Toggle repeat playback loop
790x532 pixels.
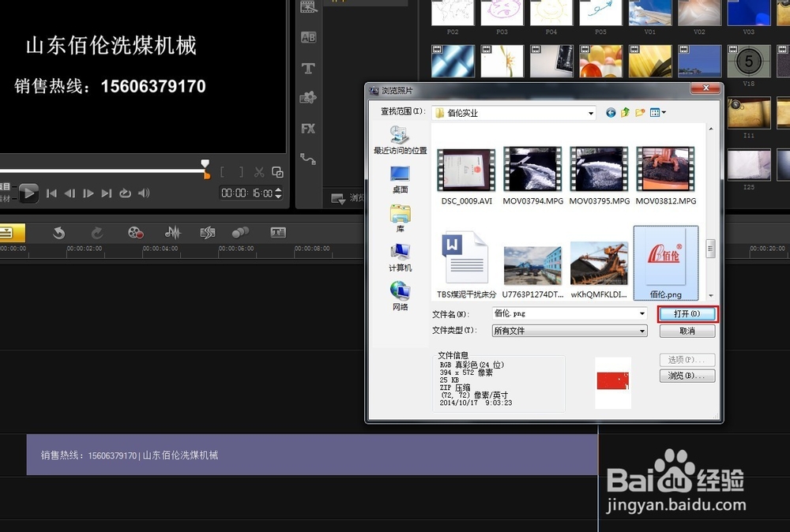pos(125,193)
